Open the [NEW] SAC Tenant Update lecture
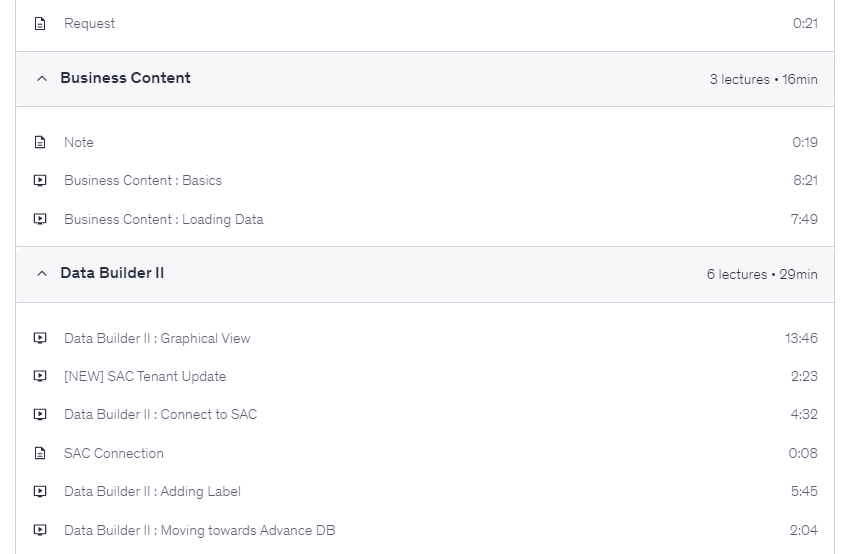The width and height of the screenshot is (855, 554). (145, 376)
